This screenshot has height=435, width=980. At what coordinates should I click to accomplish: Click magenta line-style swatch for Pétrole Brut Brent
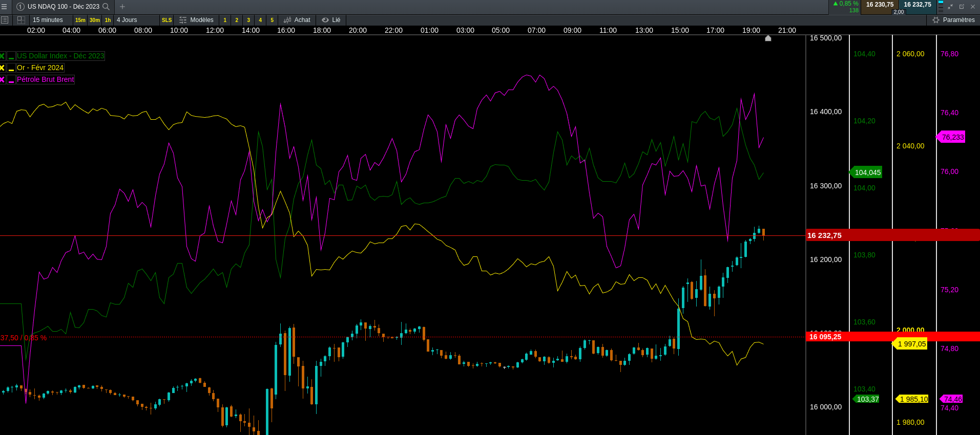click(11, 79)
